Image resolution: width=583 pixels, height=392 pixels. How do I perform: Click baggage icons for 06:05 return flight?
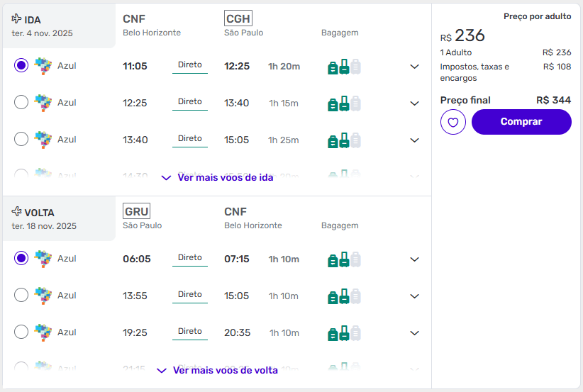pos(344,259)
